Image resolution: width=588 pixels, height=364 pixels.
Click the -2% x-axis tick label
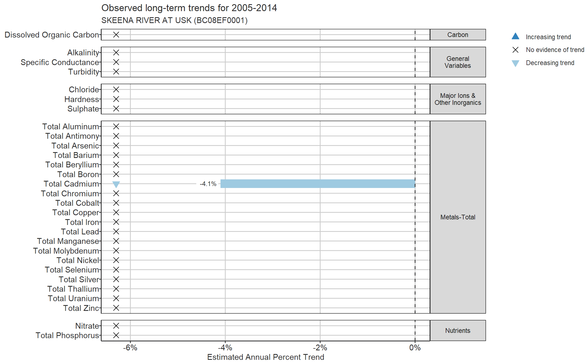click(x=320, y=348)
